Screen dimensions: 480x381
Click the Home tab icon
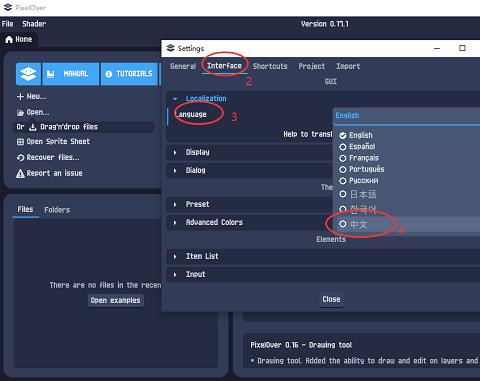[9, 40]
